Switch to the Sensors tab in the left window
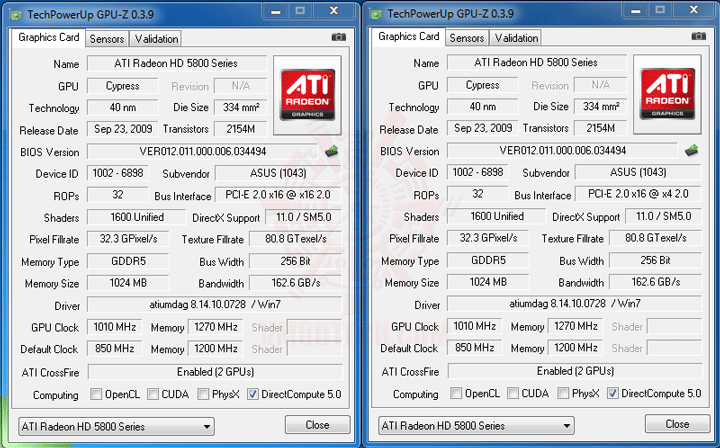The width and height of the screenshot is (720, 448). [107, 39]
